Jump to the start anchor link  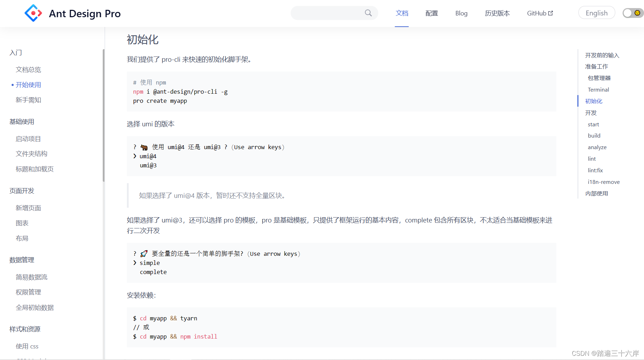[x=593, y=124]
